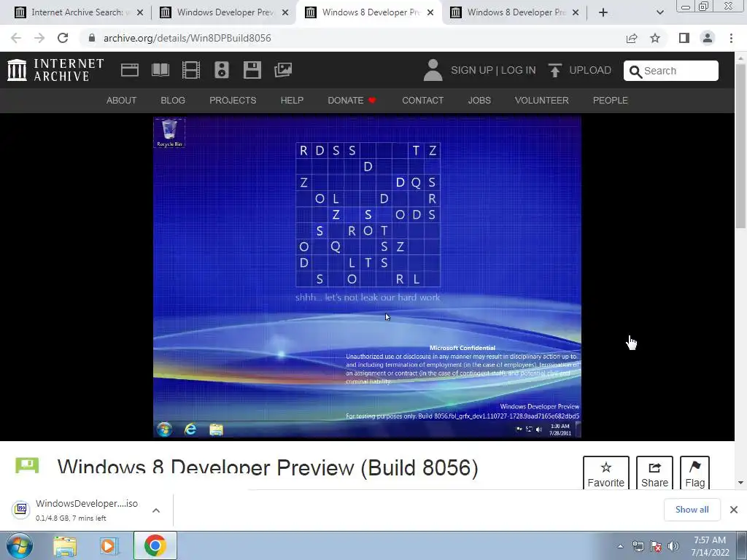
Task: Open the Video film icon
Action: [191, 70]
